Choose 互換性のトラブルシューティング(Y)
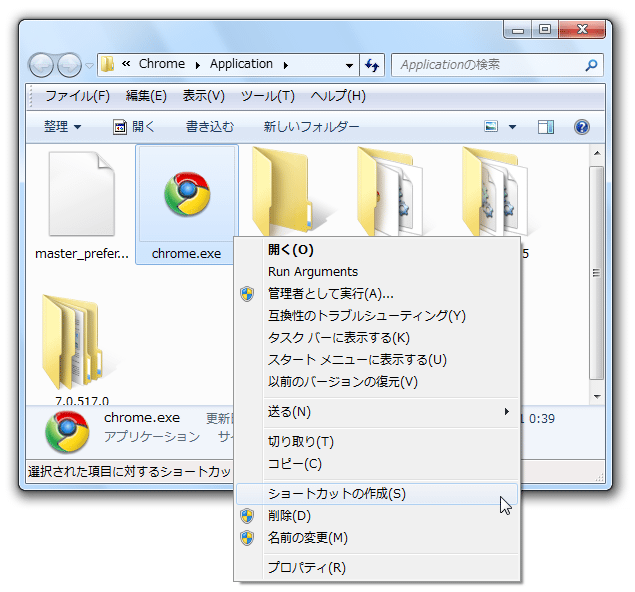 point(377,315)
